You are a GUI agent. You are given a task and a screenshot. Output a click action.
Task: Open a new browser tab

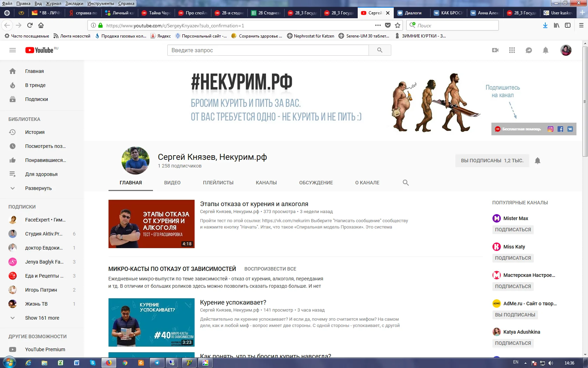tap(582, 13)
